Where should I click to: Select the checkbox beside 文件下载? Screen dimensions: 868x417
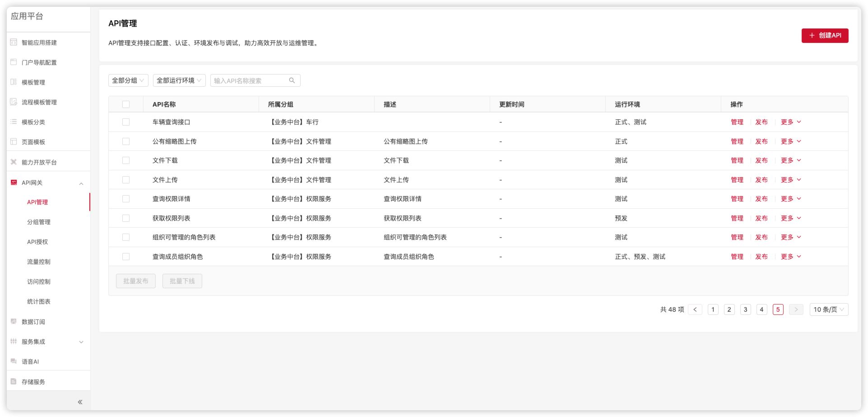pyautogui.click(x=126, y=160)
